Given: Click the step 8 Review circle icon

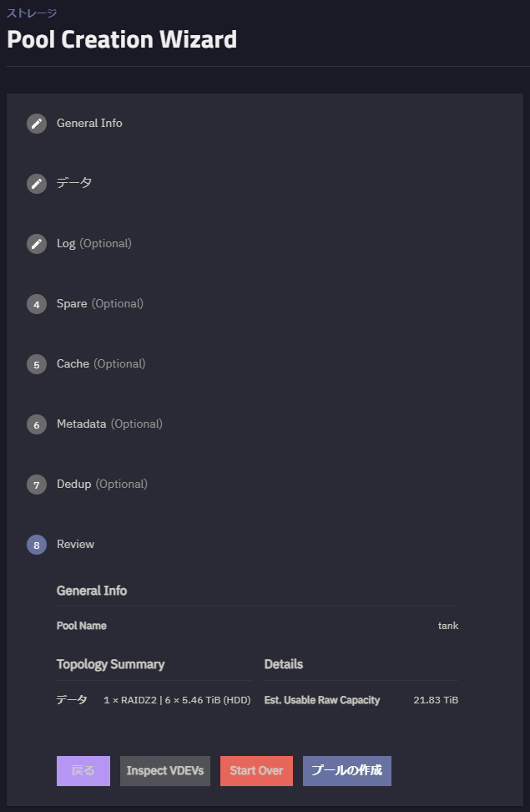Looking at the screenshot, I should coord(37,545).
